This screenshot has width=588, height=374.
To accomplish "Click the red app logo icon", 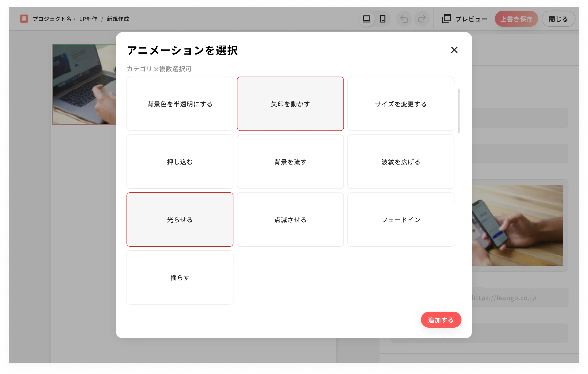I will coord(24,19).
